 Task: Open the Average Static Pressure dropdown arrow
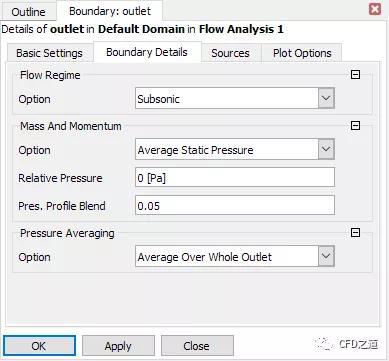tap(326, 149)
